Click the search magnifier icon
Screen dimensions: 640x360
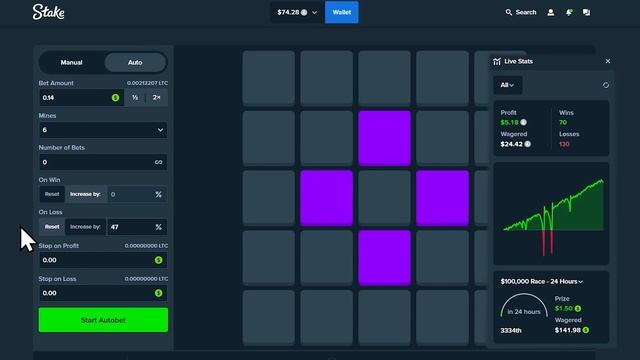[x=509, y=12]
